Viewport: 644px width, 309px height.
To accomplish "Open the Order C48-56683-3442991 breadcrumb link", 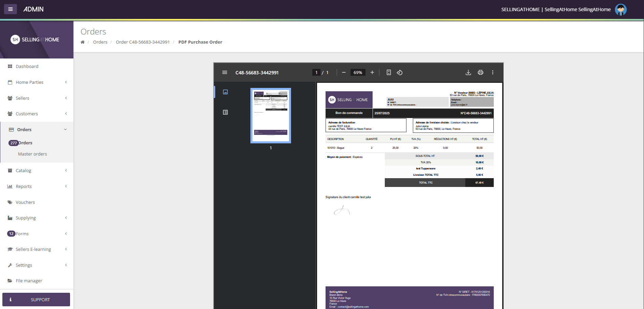I will pyautogui.click(x=142, y=42).
